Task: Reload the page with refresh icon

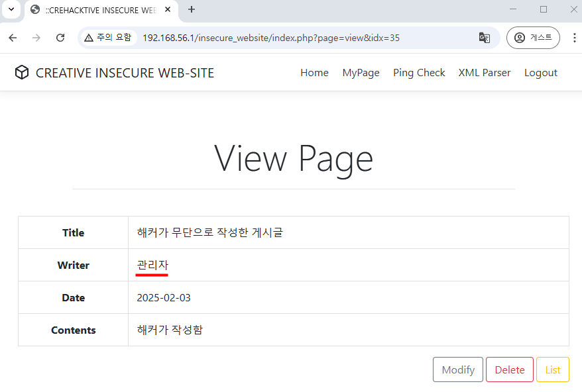Action: [x=60, y=38]
